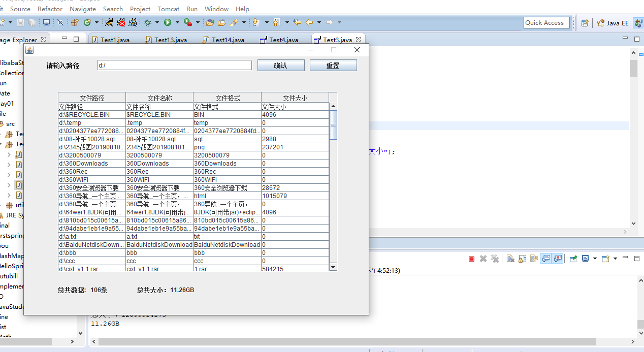Open Display Selected Console dropdown arrow
Screen dimensions: 644x352
click(x=595, y=259)
